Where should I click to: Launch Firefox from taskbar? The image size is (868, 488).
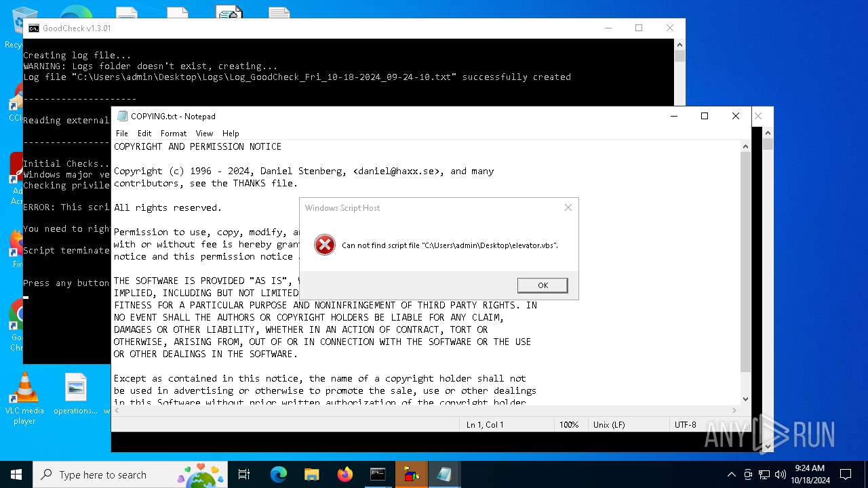pyautogui.click(x=345, y=474)
